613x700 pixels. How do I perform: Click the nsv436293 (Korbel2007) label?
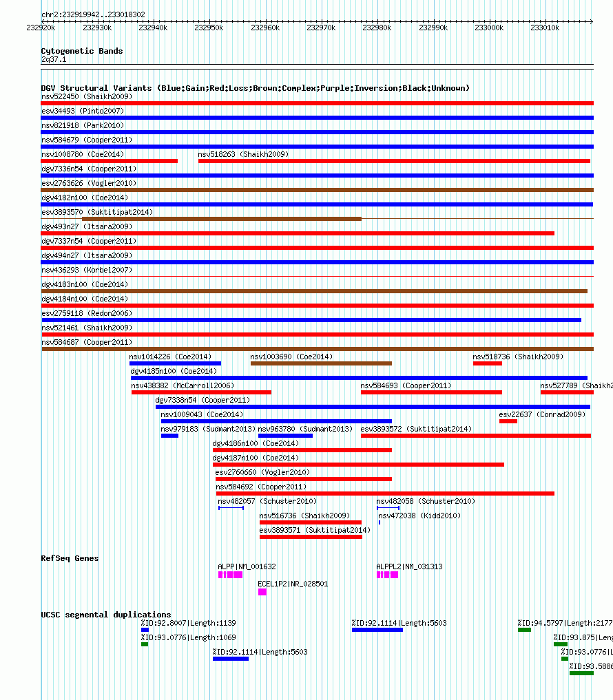point(87,270)
